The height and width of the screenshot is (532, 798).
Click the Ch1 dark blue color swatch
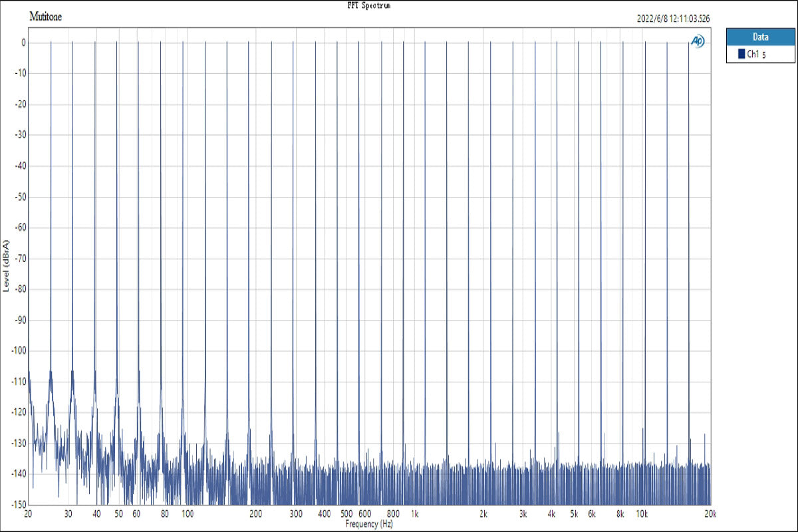point(741,55)
